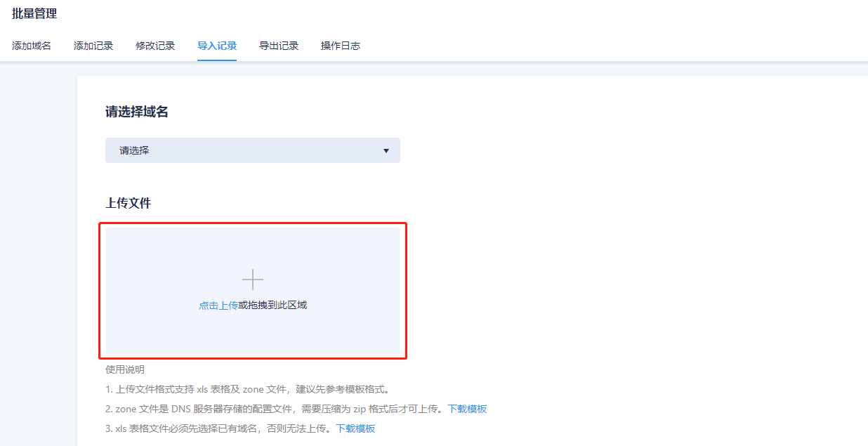Download template link for zone file

pos(467,409)
